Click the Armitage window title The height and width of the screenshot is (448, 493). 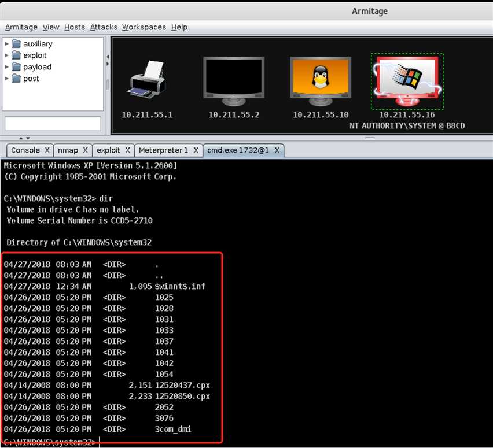[369, 11]
